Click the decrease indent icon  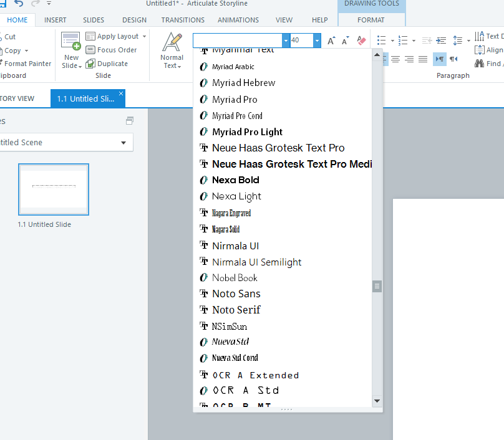tap(427, 41)
